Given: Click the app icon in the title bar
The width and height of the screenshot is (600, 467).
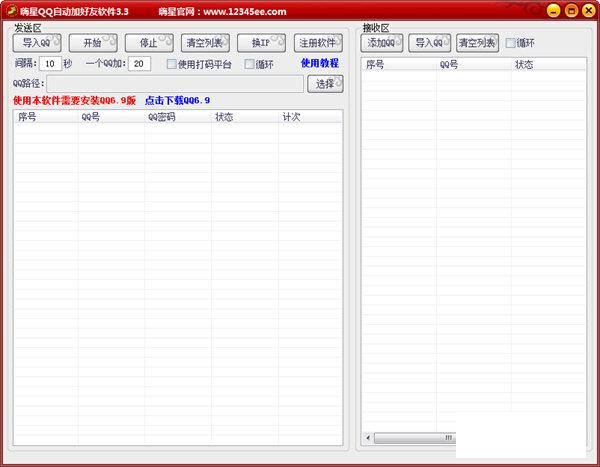Looking at the screenshot, I should 10,11.
